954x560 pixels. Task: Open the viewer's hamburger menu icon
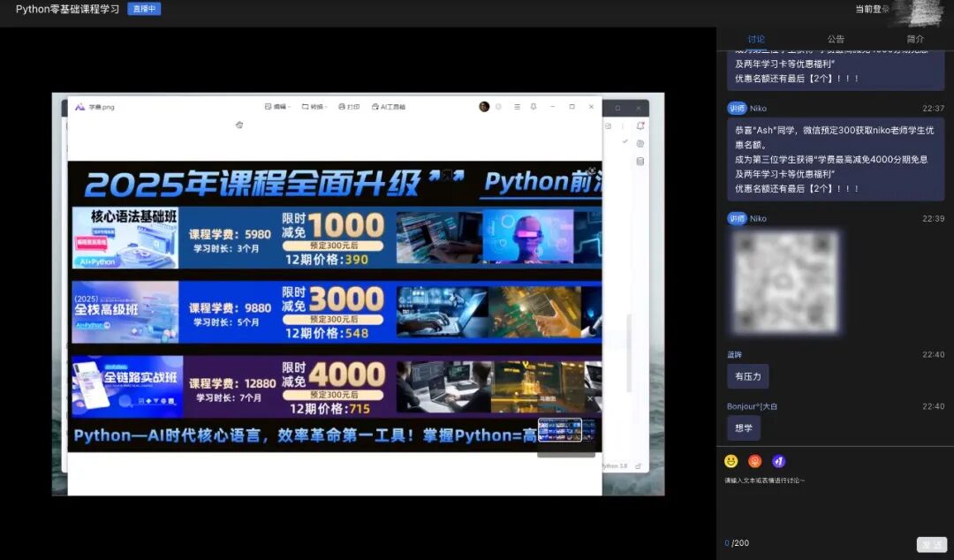point(517,107)
